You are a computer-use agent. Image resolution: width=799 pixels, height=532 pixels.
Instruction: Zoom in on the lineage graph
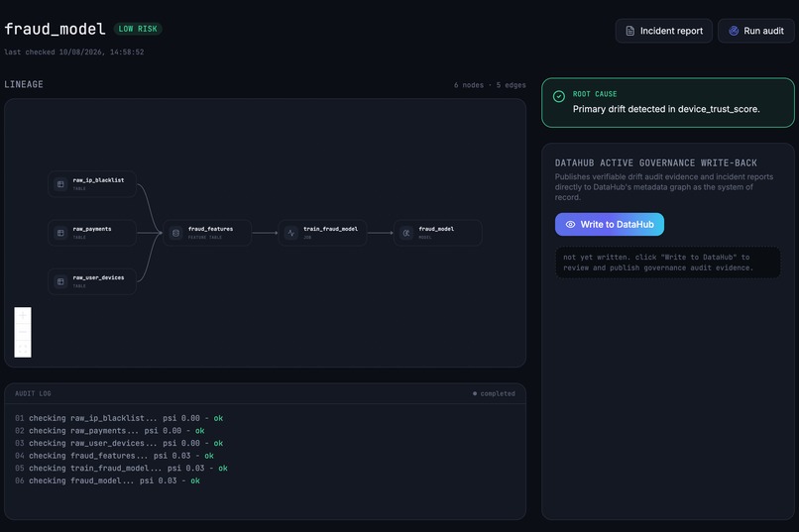click(23, 316)
